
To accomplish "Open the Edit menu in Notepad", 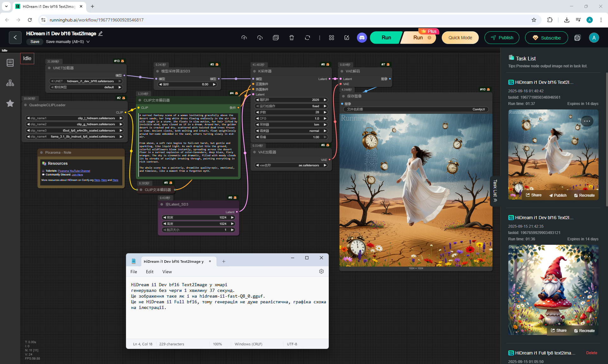I will 149,272.
